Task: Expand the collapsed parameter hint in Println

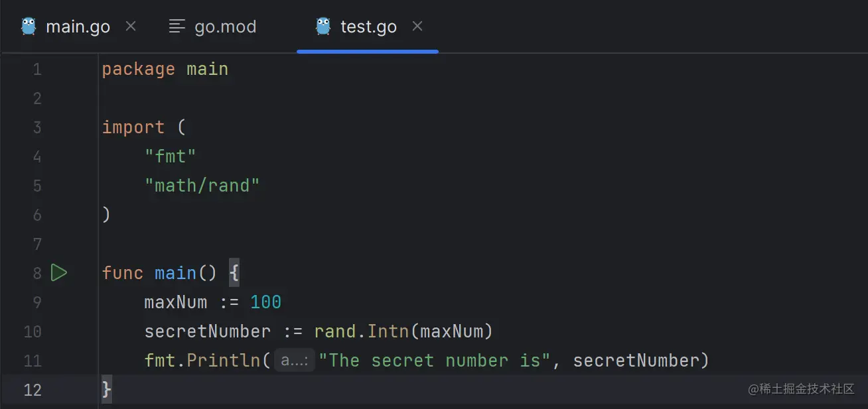Action: pos(294,361)
